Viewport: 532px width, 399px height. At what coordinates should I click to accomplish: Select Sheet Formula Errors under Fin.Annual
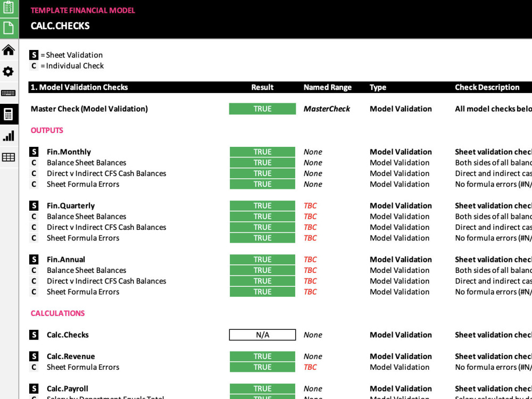pyautogui.click(x=83, y=292)
